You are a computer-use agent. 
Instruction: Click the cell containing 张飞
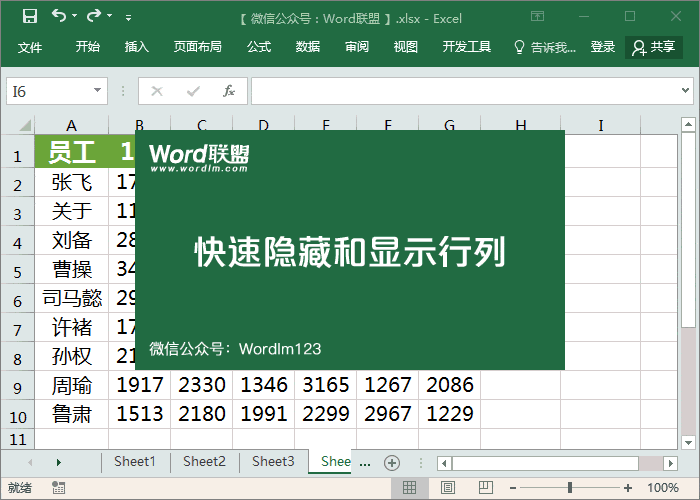click(71, 182)
